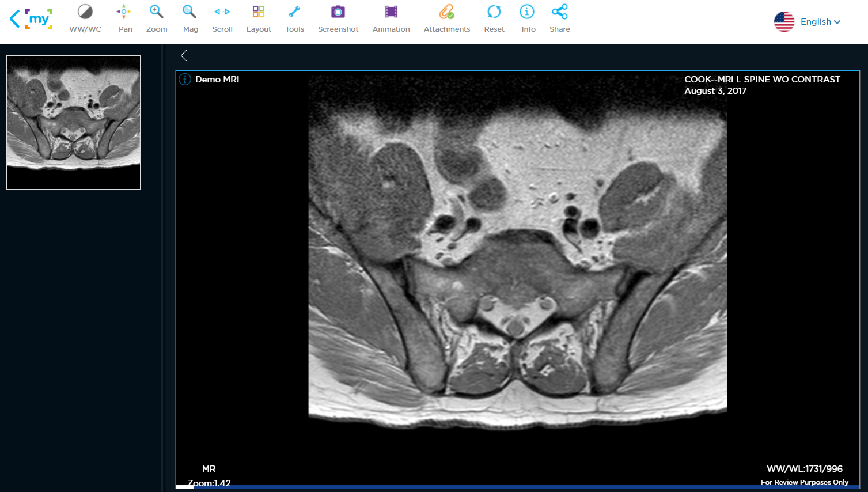Click the For Review Purposes Only notice
The image size is (868, 492).
(805, 482)
